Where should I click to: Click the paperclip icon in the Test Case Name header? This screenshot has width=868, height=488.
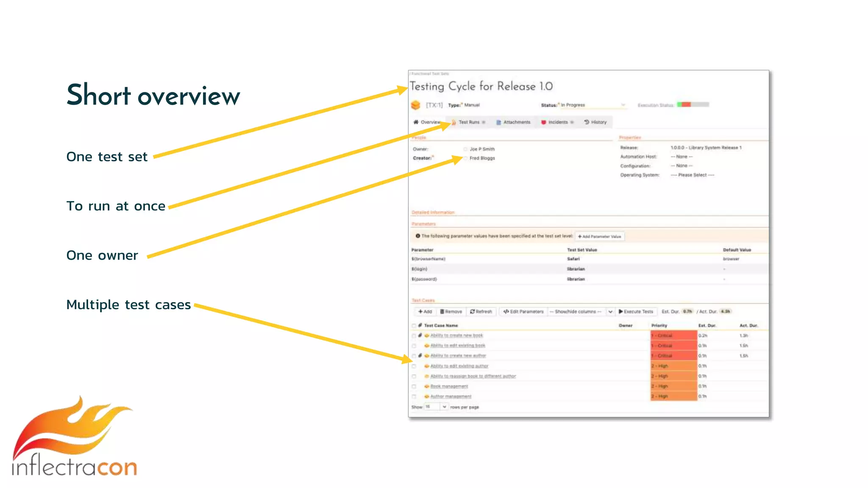(x=420, y=325)
